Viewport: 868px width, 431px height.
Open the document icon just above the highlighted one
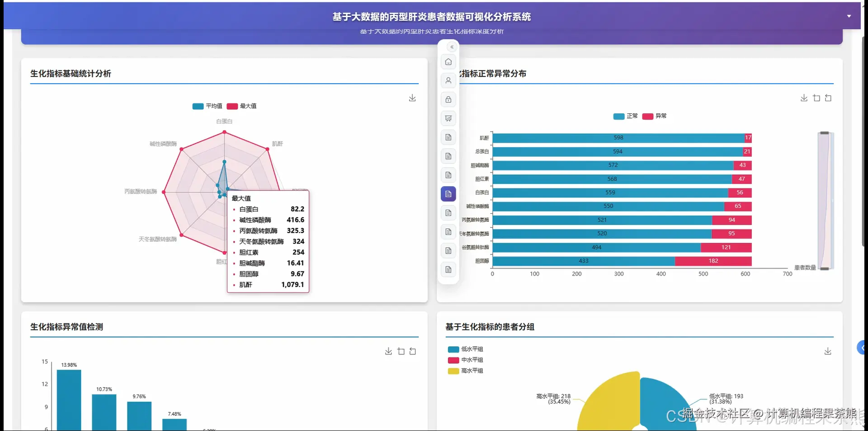pos(448,175)
